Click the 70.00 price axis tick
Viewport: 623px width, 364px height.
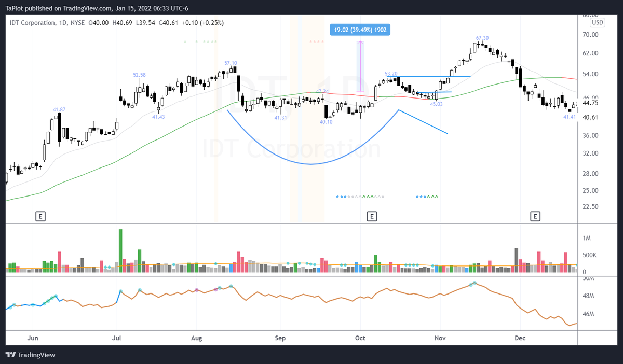tap(591, 35)
